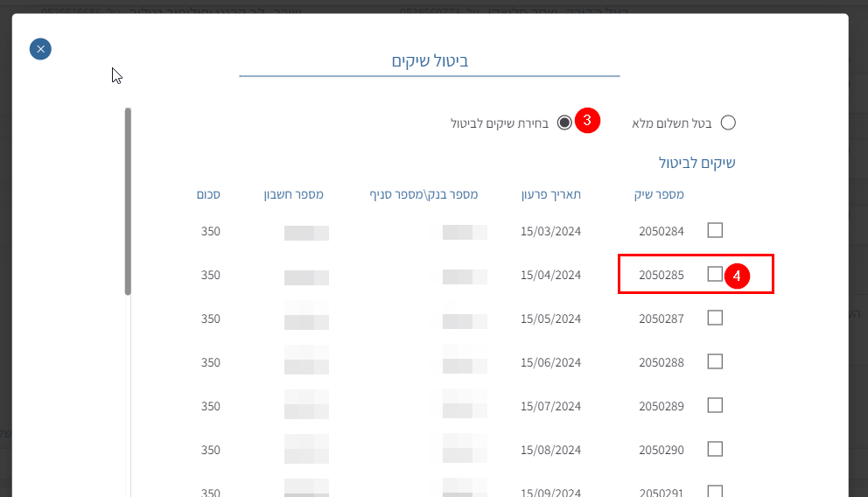Screen dimensions: 868x497
Task: Select the בטל תשלום מלא radio option
Action: pyautogui.click(x=727, y=122)
